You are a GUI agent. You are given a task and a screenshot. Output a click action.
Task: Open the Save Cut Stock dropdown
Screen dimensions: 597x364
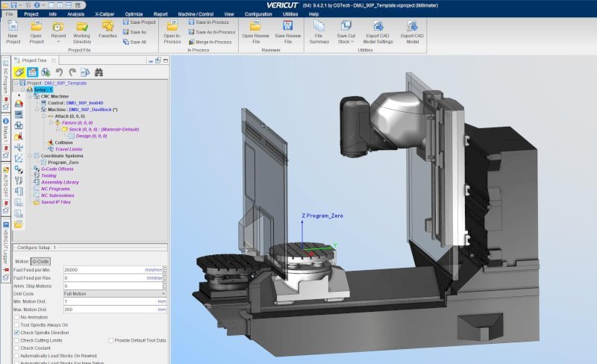351,42
